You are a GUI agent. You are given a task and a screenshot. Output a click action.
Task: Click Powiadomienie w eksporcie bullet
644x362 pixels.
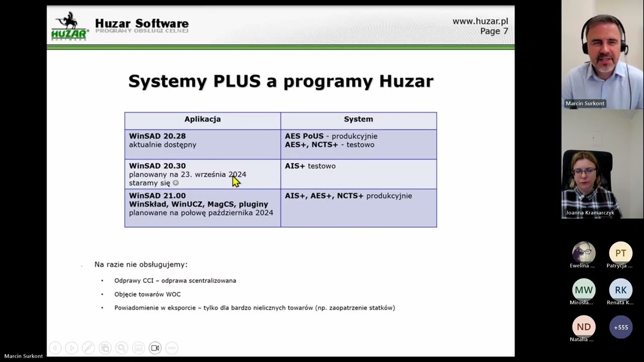pos(255,308)
